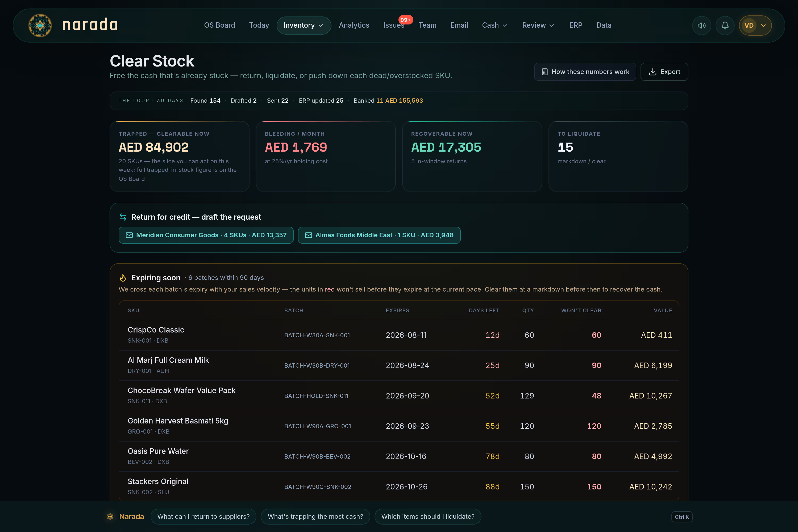Screen dimensions: 798x532
Task: Click the Narada assistant star icon
Action: 110,516
